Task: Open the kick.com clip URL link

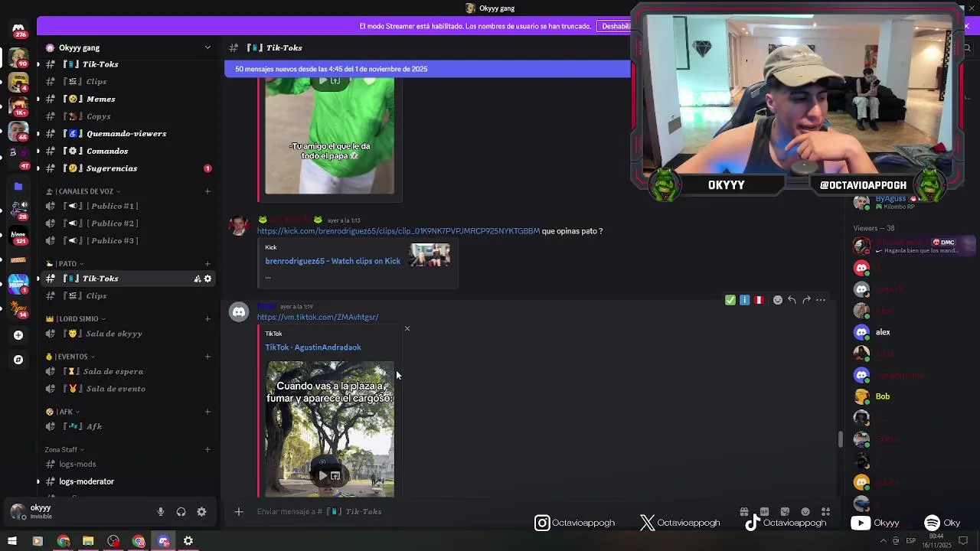Action: click(398, 231)
